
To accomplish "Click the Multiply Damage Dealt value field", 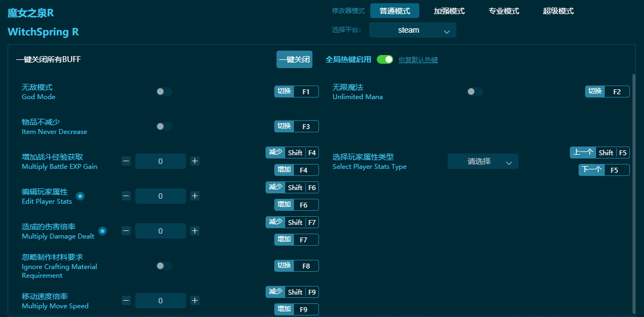I will 160,231.
